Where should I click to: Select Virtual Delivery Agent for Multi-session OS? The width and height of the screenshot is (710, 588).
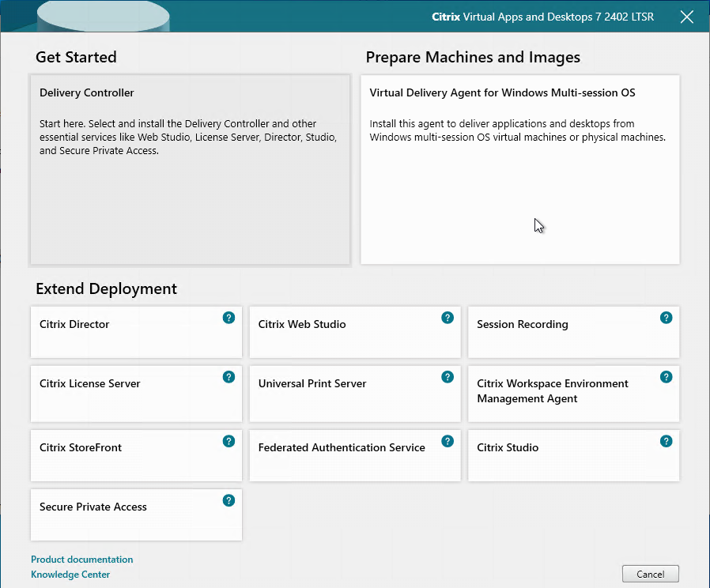519,170
